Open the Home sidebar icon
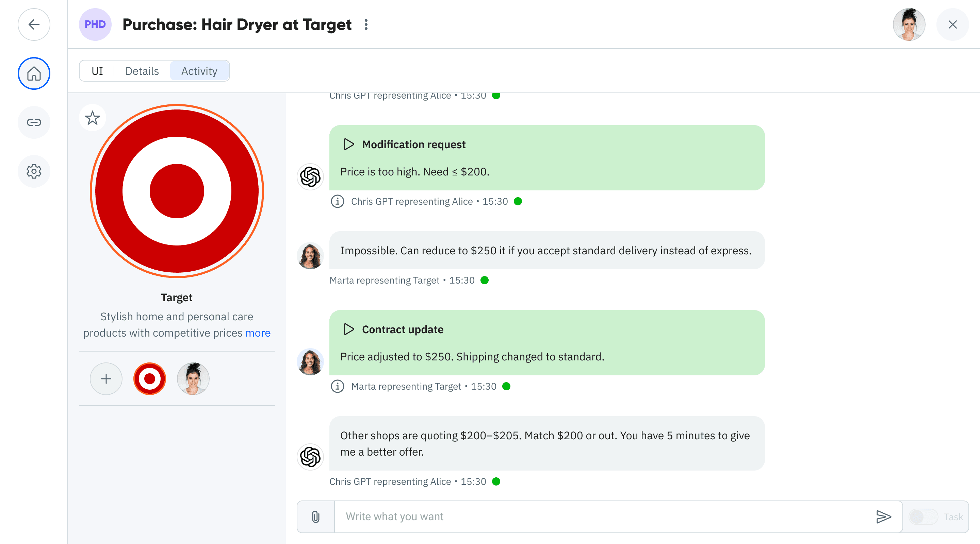Screen dimensions: 980x544 pos(34,73)
